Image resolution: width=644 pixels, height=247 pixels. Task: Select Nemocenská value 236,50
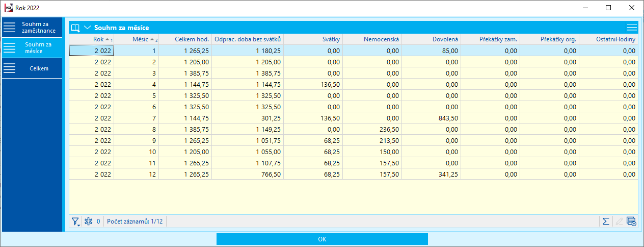click(372, 129)
